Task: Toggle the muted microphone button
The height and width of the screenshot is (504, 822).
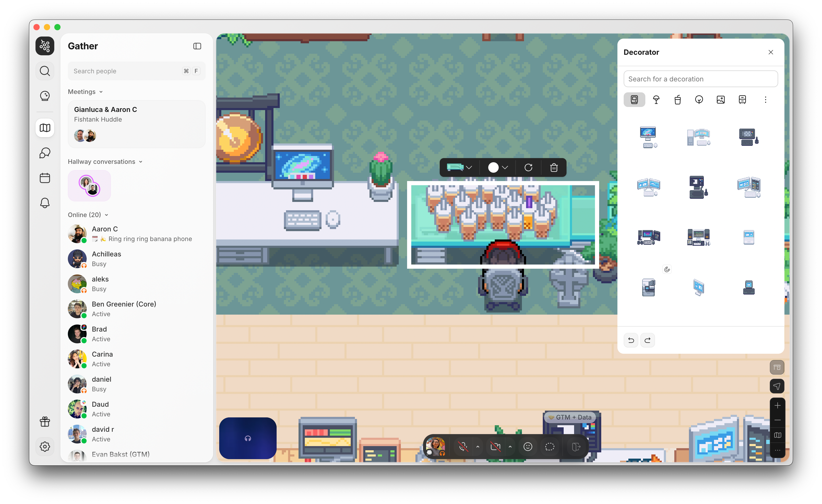Action: 463,447
